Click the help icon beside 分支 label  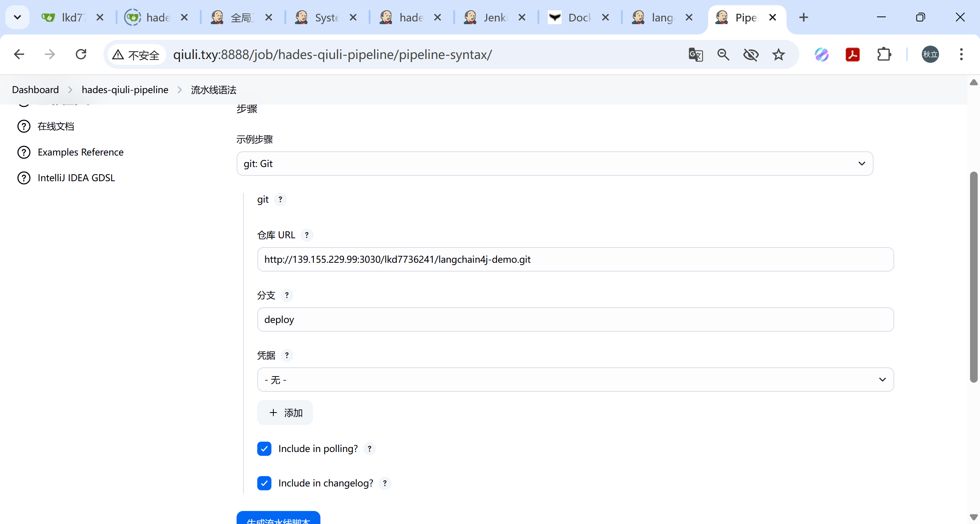coord(287,295)
